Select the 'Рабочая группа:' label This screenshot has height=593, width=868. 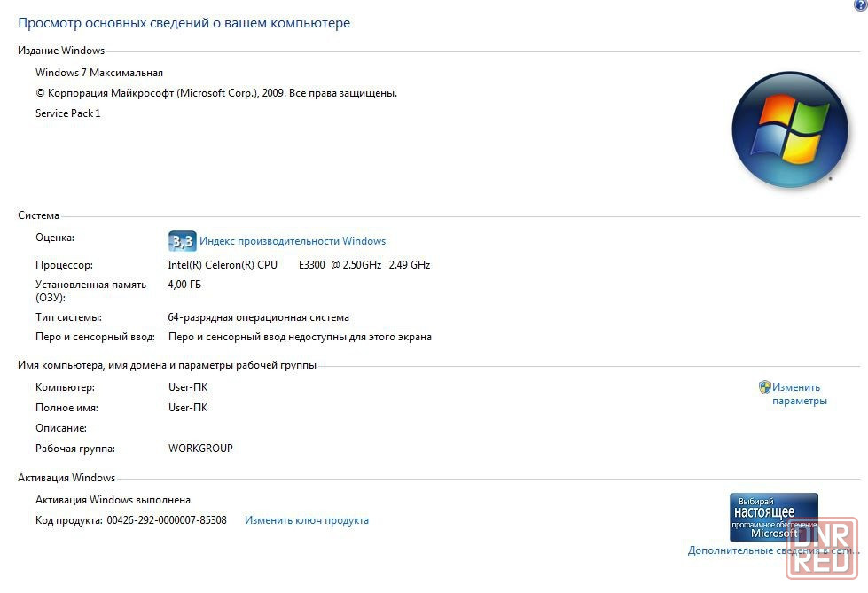point(75,449)
